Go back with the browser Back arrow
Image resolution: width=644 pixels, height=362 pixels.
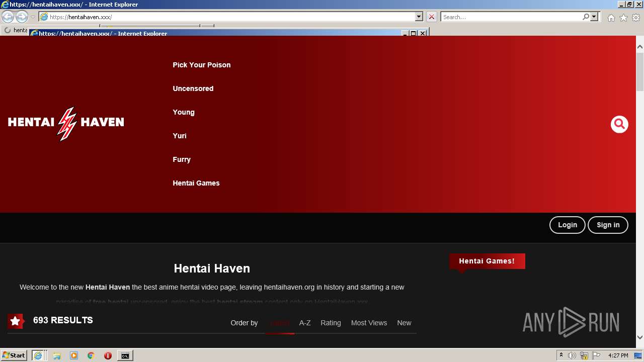(x=8, y=17)
